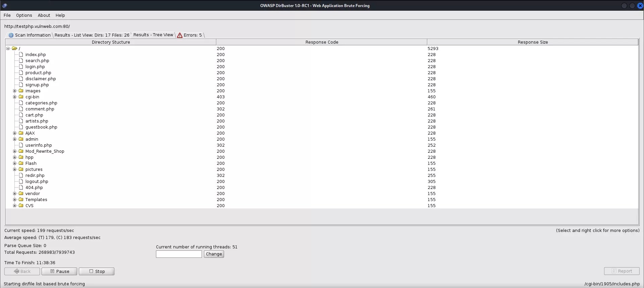Viewport: 644px width, 288px height.
Task: Click the Errors tab warning icon
Action: click(180, 35)
